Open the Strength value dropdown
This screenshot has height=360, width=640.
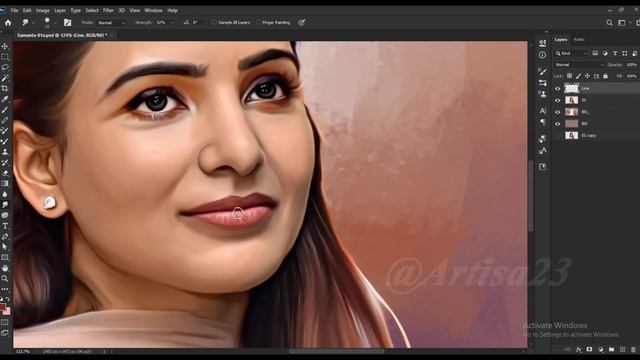[172, 22]
